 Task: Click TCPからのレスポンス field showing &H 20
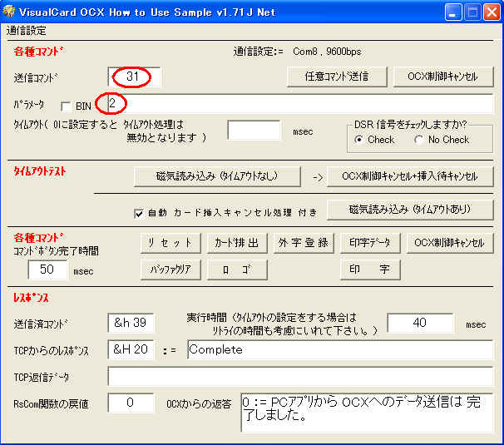point(131,349)
